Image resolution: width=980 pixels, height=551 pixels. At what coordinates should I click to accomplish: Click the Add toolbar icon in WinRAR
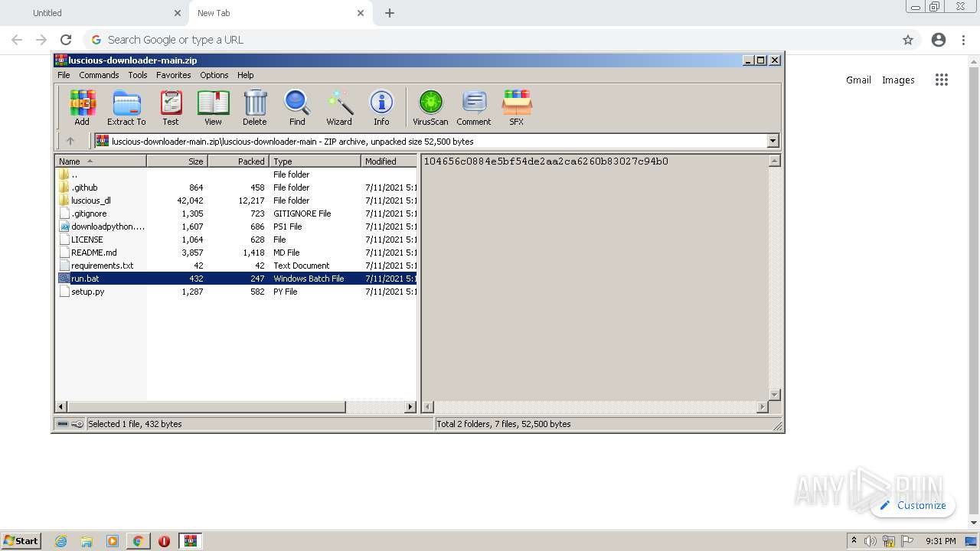[82, 107]
